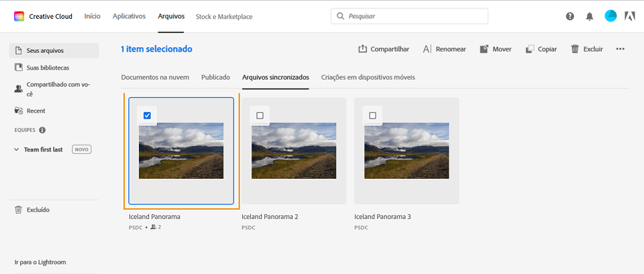Uncheck the Iceland Panorama checkbox
644x274 pixels.
(x=148, y=115)
